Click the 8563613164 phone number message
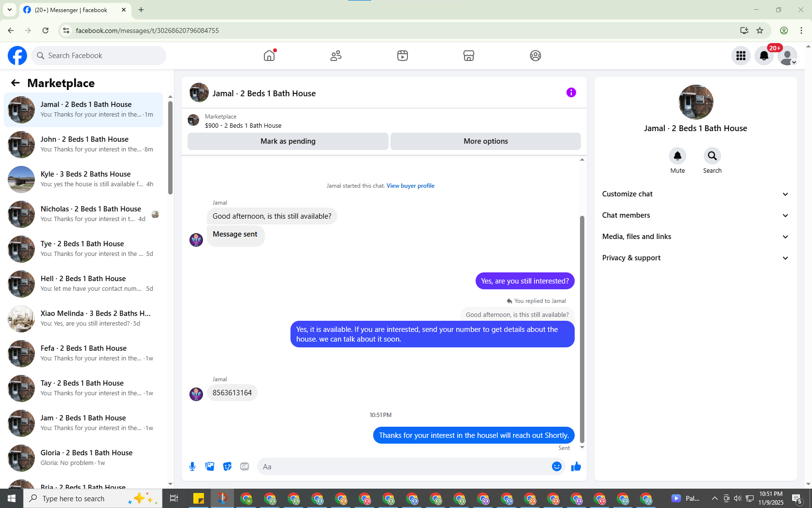812x508 pixels. 232,393
